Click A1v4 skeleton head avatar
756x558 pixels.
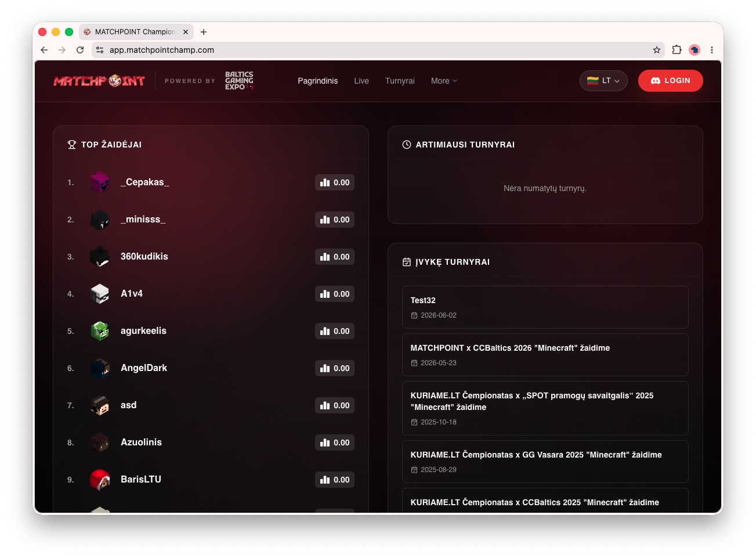(x=100, y=294)
